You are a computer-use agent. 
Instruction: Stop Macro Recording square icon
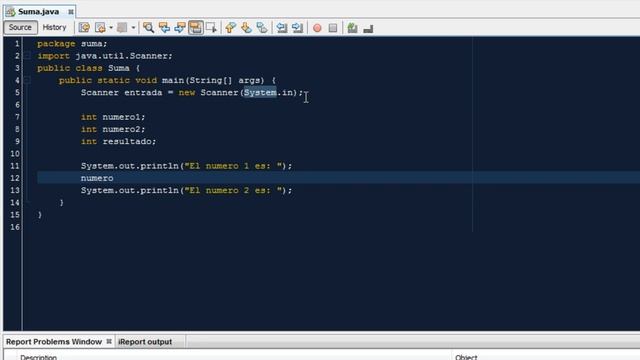click(x=333, y=28)
